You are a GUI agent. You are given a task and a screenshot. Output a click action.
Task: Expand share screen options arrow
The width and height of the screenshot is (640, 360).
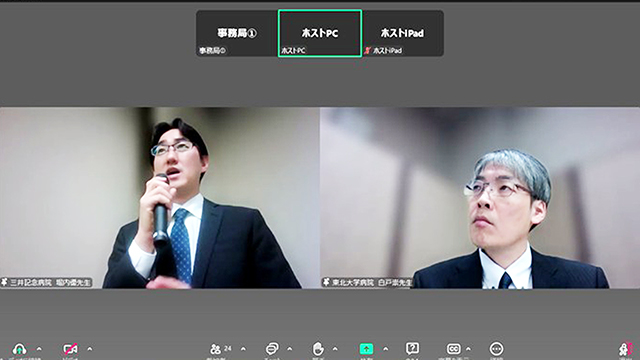[x=385, y=349]
